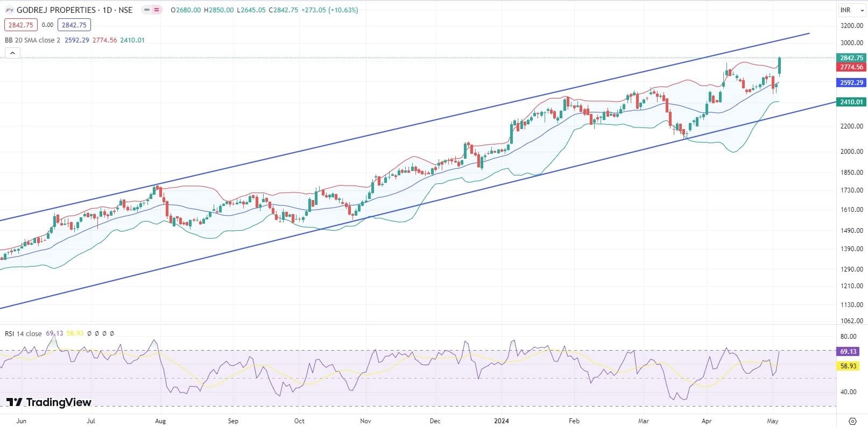868x427 pixels.
Task: Click the GODREJ PROPERTIES symbol title
Action: [x=74, y=10]
